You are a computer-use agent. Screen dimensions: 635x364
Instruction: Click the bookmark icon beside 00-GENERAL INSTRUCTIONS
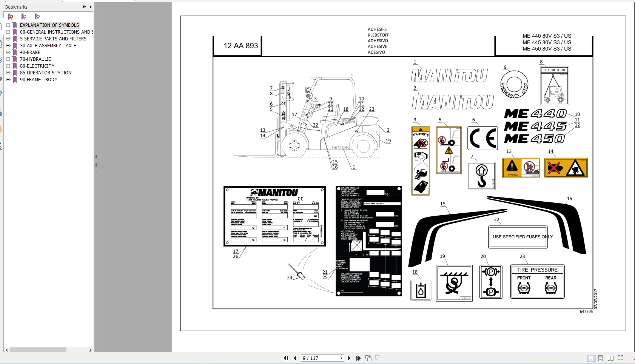(x=15, y=32)
